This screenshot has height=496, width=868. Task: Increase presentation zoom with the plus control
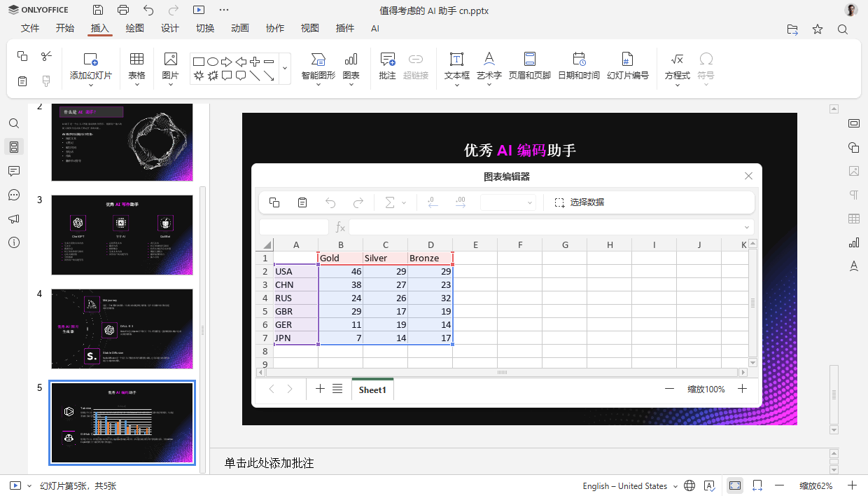point(851,485)
